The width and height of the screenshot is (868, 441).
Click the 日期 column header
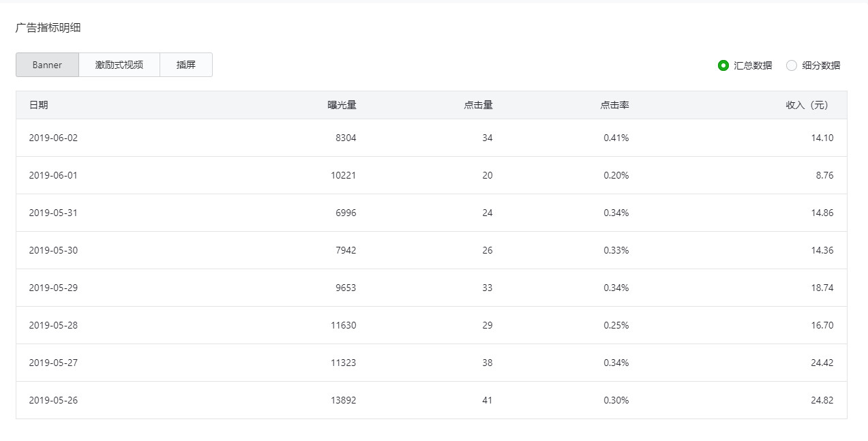(39, 105)
